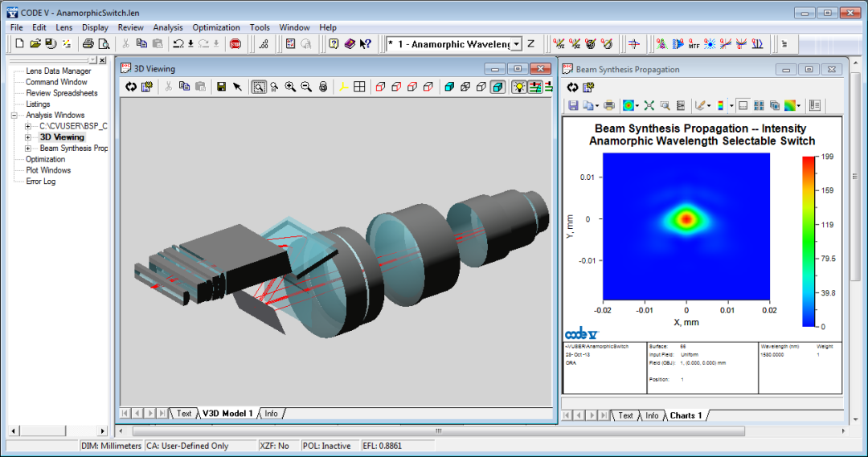Image resolution: width=868 pixels, height=457 pixels.
Task: Click the red Stop icon in main toolbar
Action: 235,44
